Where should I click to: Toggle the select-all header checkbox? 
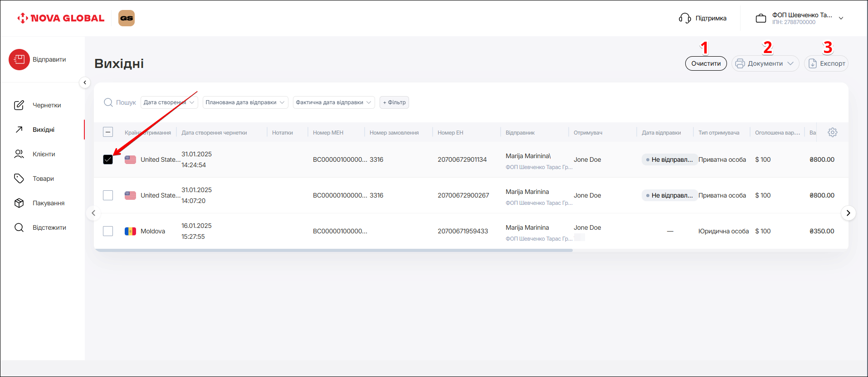108,132
